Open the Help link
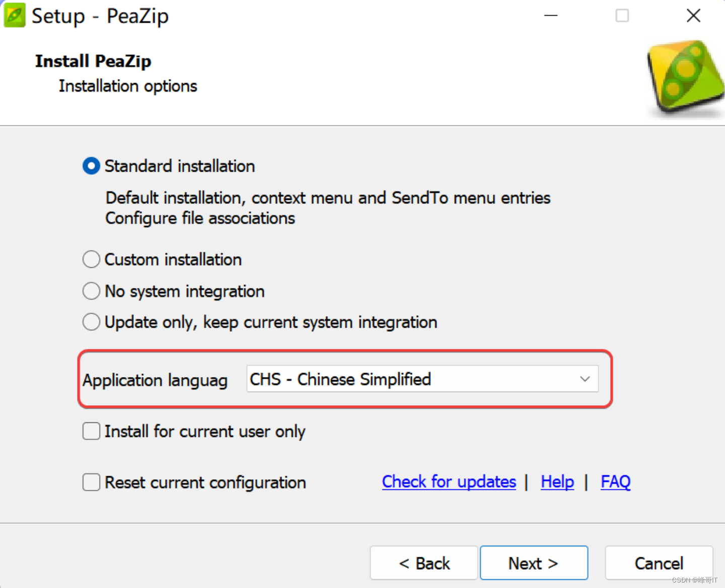 pos(557,482)
